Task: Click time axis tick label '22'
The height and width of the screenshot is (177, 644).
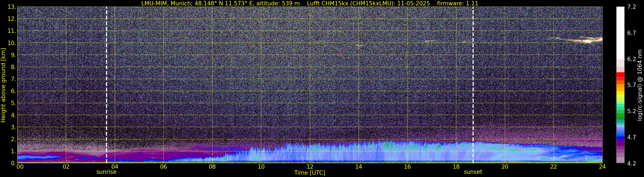Action: pos(554,167)
